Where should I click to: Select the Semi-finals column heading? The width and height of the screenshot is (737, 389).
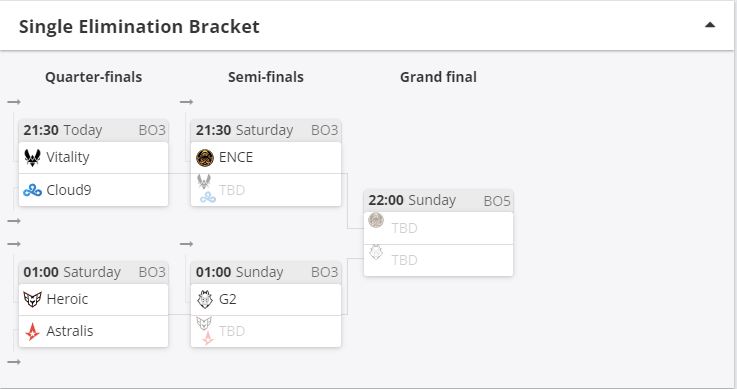266,77
